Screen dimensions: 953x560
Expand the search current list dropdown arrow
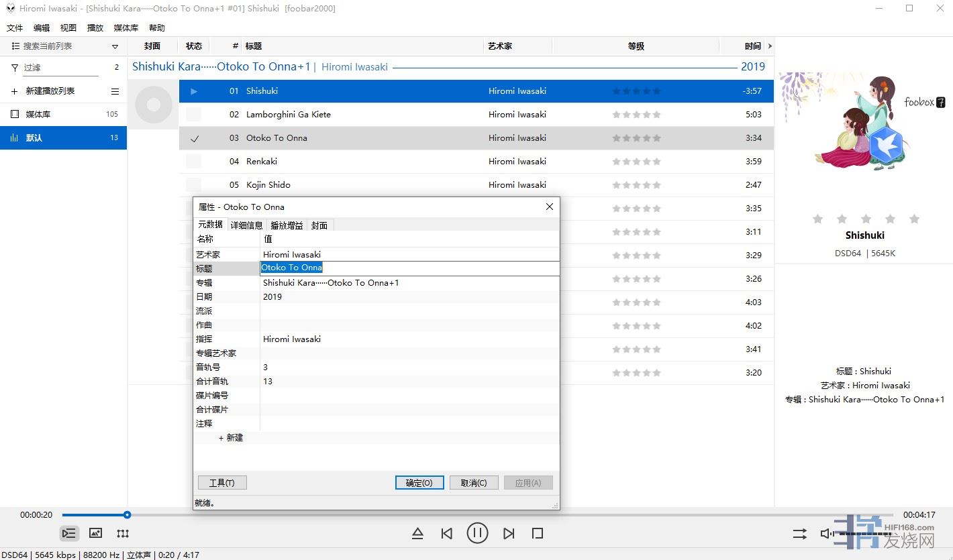115,46
